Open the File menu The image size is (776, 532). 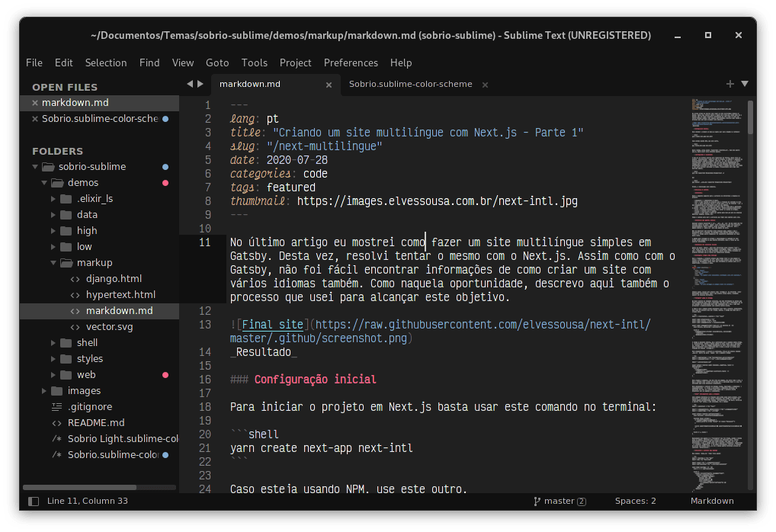click(x=34, y=62)
